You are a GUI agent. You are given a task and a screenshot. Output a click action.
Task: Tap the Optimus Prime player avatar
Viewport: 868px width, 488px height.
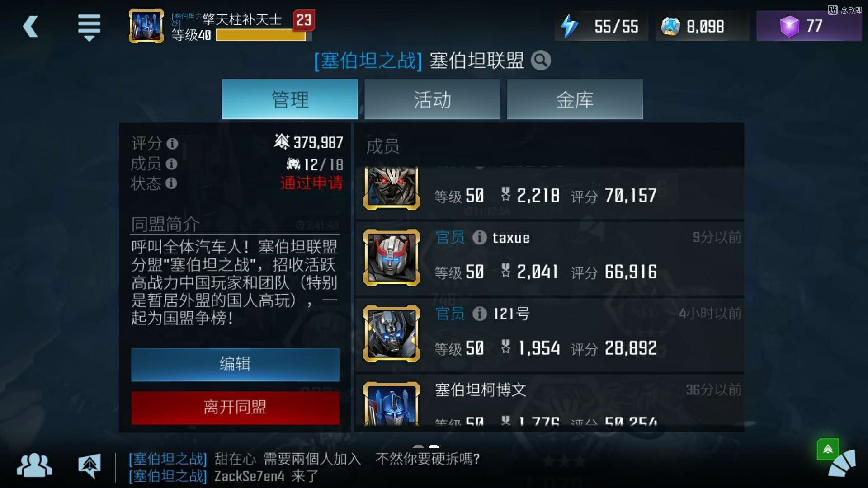[x=146, y=26]
